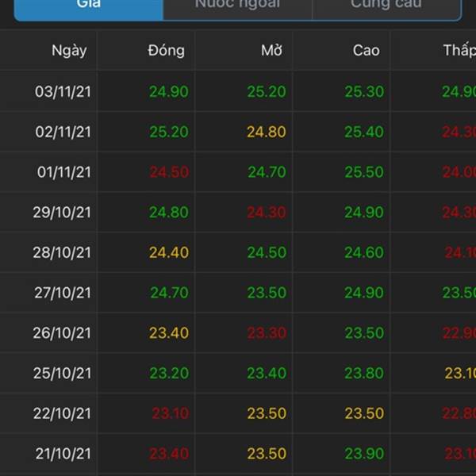Switch to the Giá tab
Screen dimensions: 476x476
coord(88,9)
